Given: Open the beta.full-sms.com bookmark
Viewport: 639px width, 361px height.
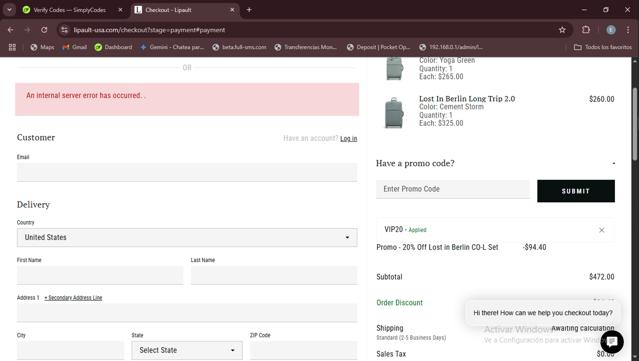Looking at the screenshot, I should 239,47.
